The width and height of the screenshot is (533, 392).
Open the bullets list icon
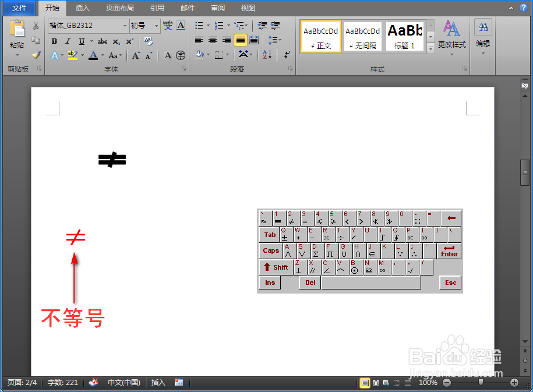pyautogui.click(x=199, y=25)
